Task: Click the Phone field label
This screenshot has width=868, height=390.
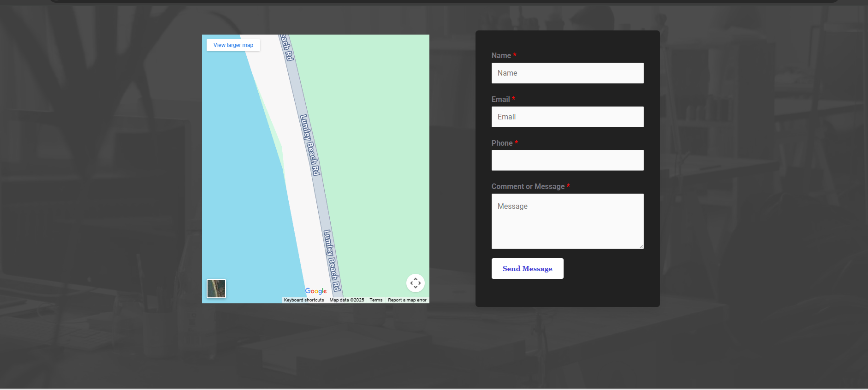Action: pos(502,143)
